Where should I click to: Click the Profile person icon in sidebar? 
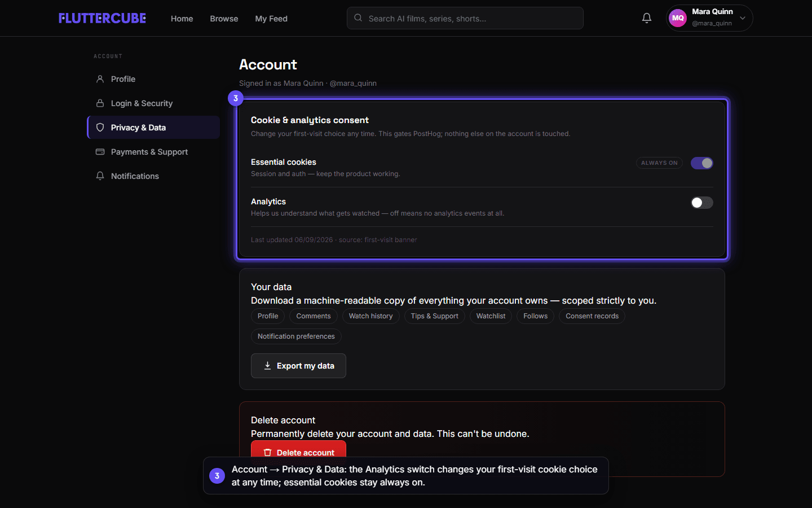(x=100, y=79)
